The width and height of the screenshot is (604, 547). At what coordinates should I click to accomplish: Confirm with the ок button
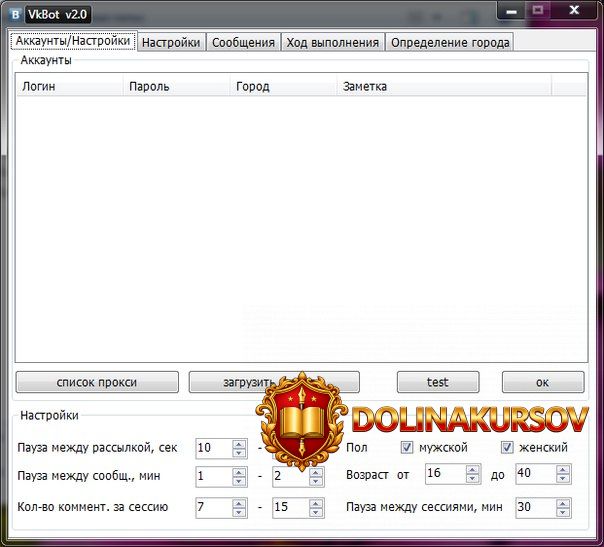click(543, 382)
